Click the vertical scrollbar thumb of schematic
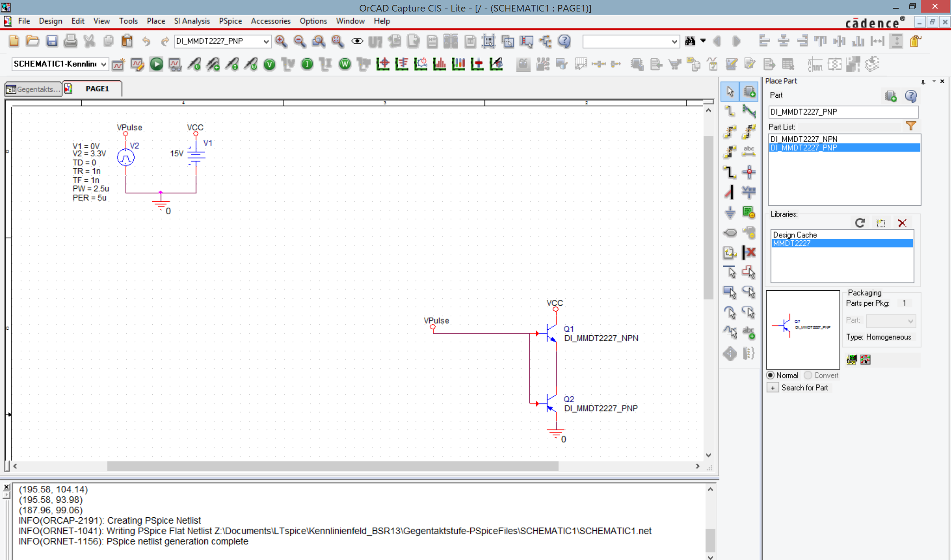This screenshot has height=560, width=951. click(x=708, y=218)
